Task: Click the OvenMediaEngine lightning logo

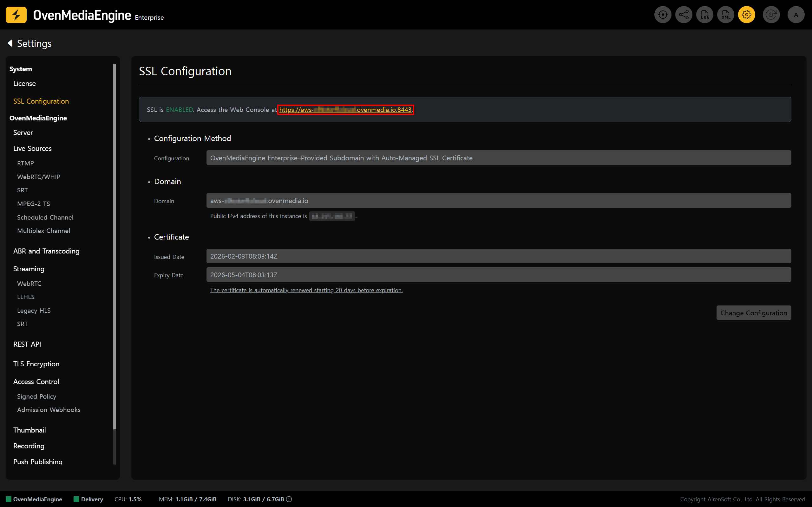Action: 16,15
